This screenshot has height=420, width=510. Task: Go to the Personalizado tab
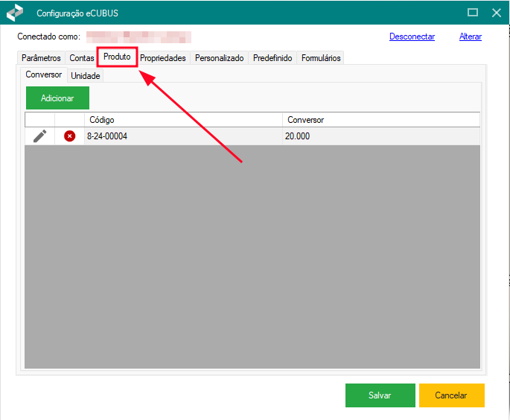[x=219, y=58]
